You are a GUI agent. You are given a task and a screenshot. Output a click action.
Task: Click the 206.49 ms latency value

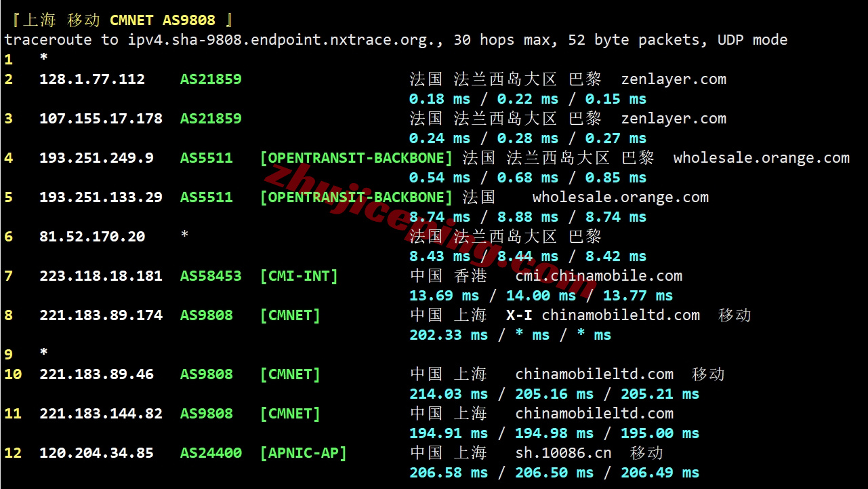tap(660, 473)
